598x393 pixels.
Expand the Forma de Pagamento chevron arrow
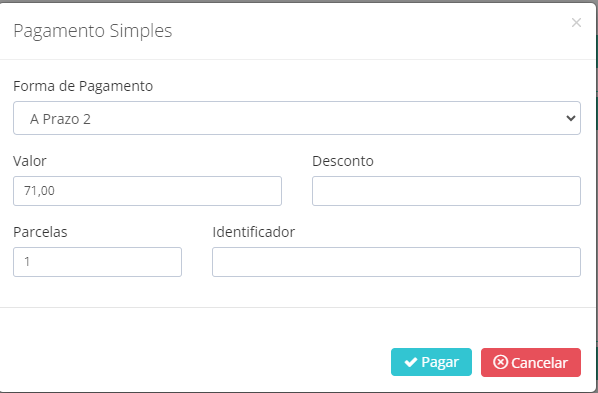(571, 118)
